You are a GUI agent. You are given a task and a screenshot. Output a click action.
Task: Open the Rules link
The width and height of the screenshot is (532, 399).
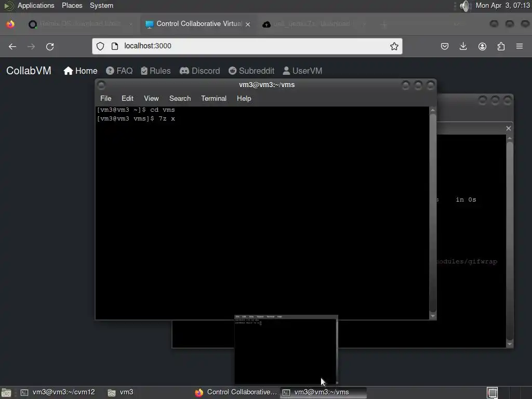(156, 71)
